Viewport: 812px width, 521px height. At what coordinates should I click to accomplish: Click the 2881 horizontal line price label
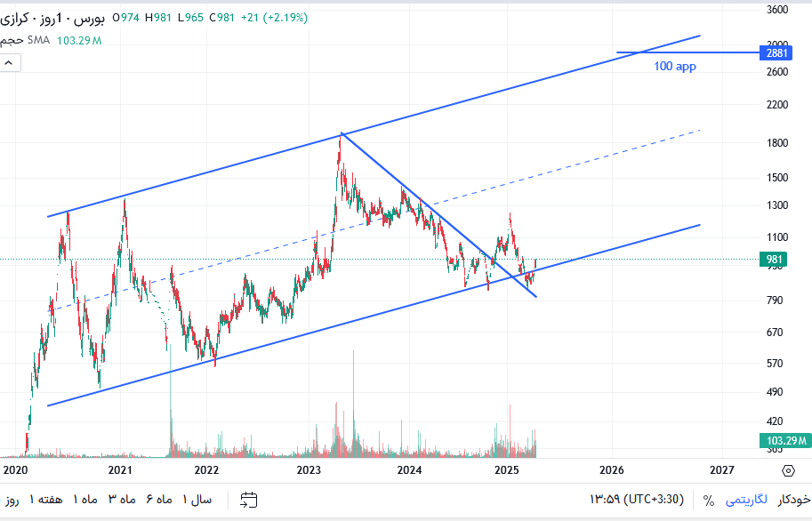point(776,52)
